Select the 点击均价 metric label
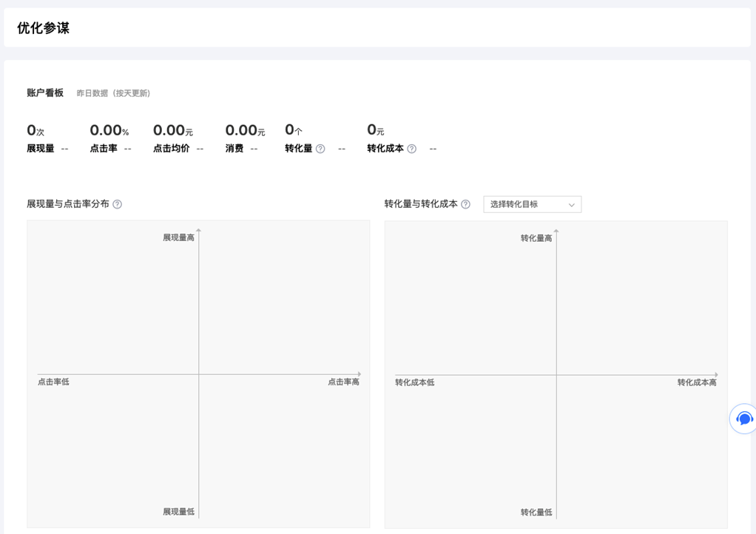The height and width of the screenshot is (534, 756). [171, 149]
